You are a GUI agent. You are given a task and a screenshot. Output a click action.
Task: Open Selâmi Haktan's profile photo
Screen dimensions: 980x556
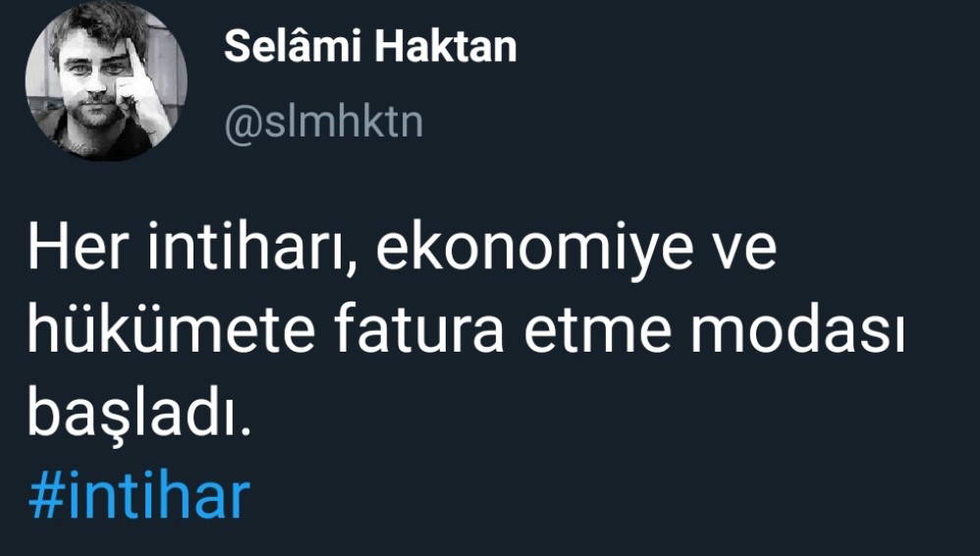click(105, 81)
